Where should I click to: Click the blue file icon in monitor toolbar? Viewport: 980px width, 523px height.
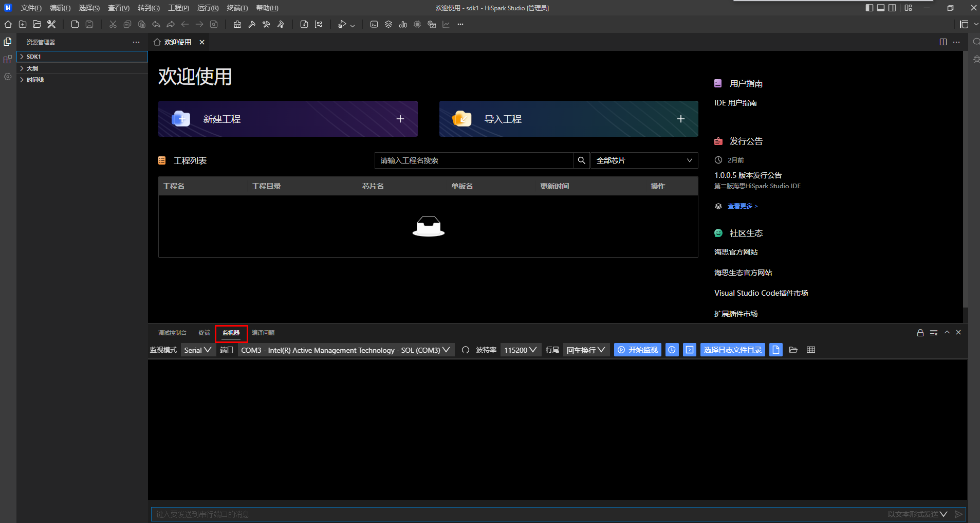point(776,350)
